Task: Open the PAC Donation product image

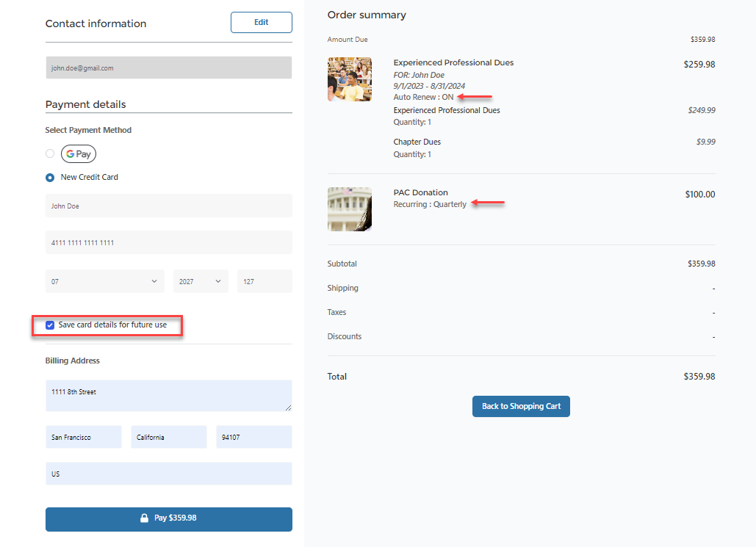Action: click(350, 209)
